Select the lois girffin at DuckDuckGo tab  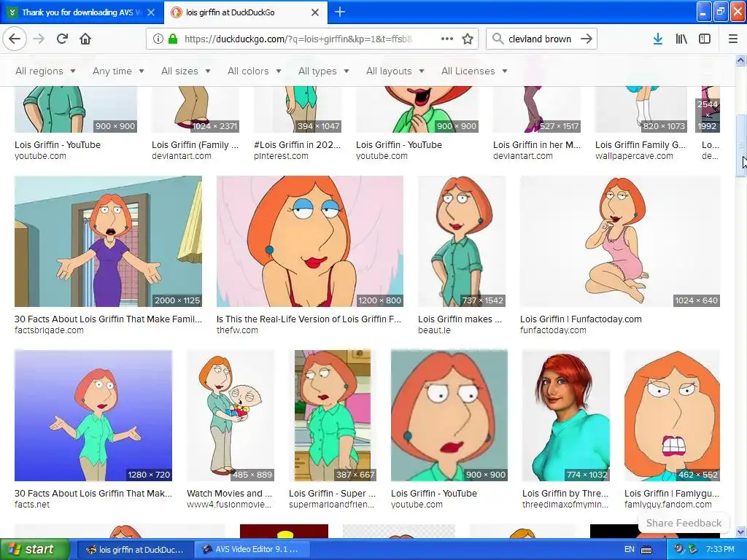click(x=246, y=12)
